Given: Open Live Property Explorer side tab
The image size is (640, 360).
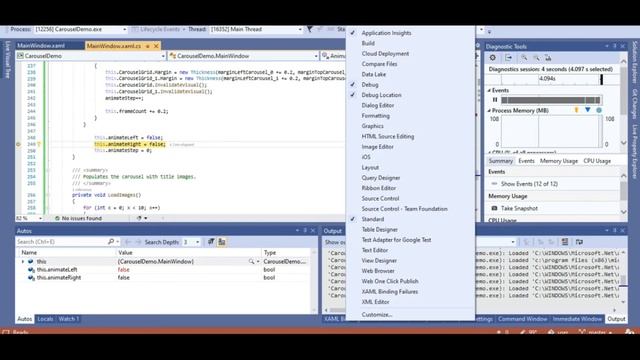Looking at the screenshot, I should [x=634, y=152].
